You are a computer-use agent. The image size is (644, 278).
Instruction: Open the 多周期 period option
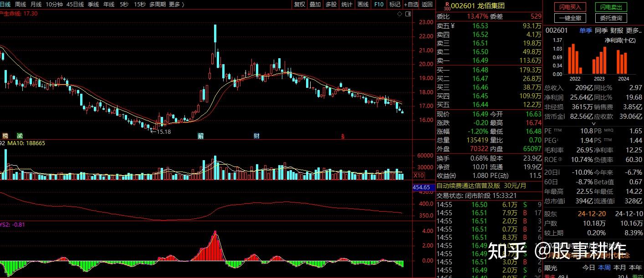pos(158,5)
